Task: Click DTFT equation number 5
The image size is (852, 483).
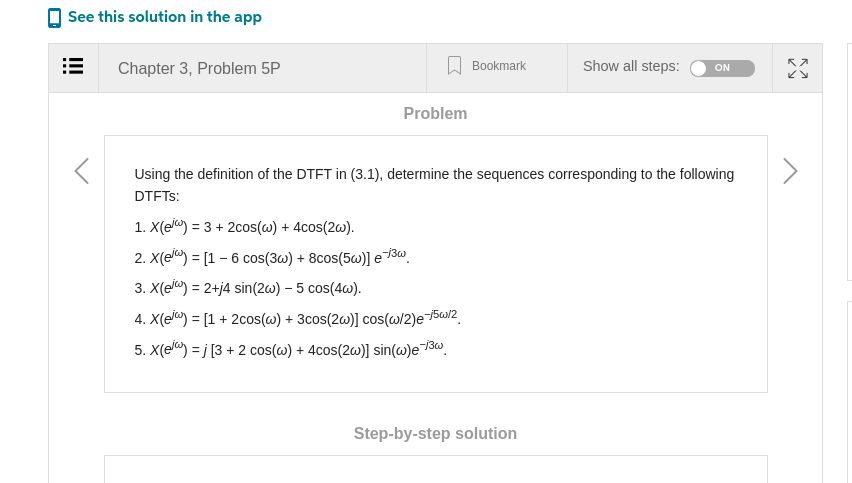Action: (x=291, y=349)
